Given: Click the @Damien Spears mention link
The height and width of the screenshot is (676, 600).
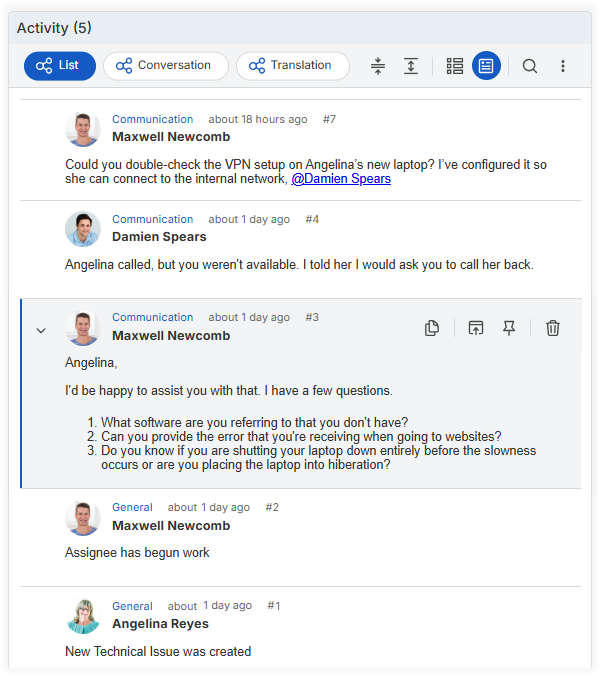Looking at the screenshot, I should click(x=341, y=179).
